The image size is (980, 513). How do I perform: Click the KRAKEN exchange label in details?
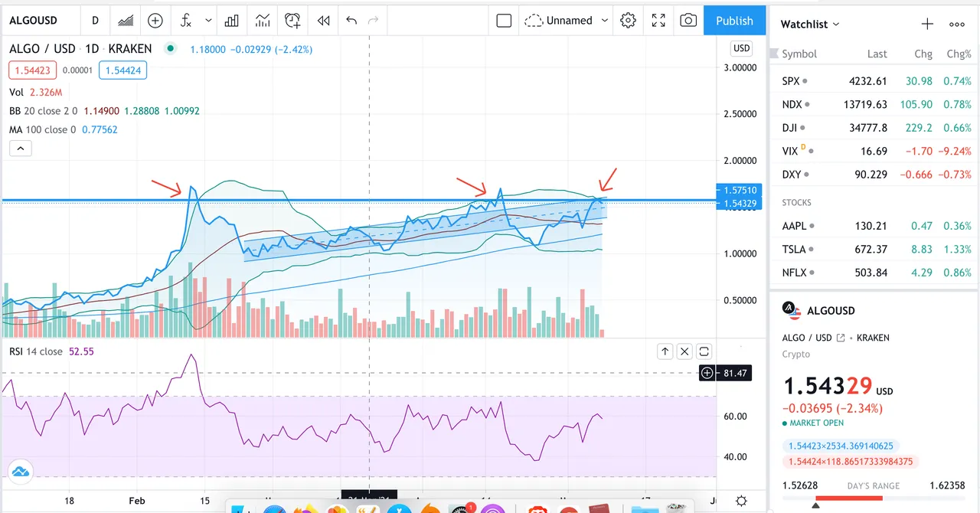tap(873, 338)
